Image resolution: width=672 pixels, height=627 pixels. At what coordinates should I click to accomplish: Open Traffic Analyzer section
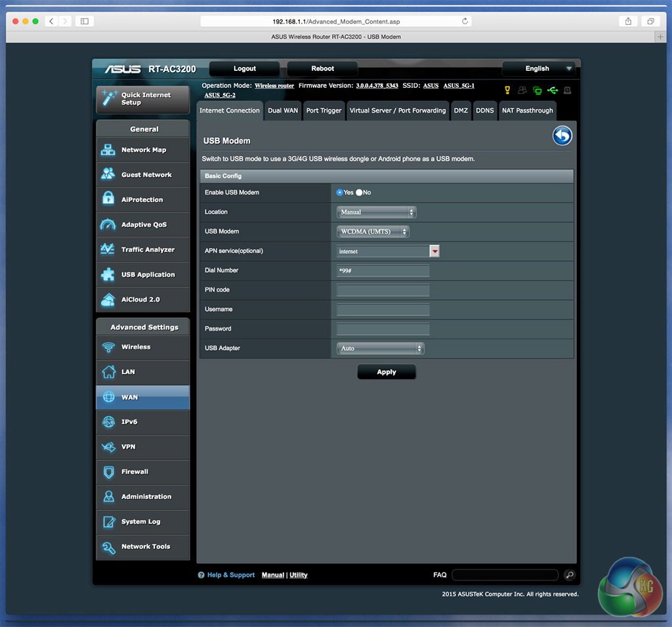142,249
